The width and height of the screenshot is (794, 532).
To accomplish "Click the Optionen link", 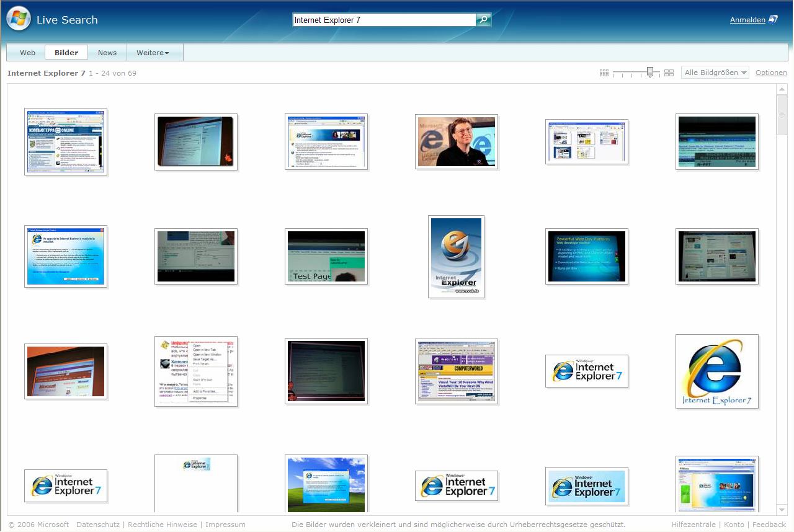I will click(771, 73).
